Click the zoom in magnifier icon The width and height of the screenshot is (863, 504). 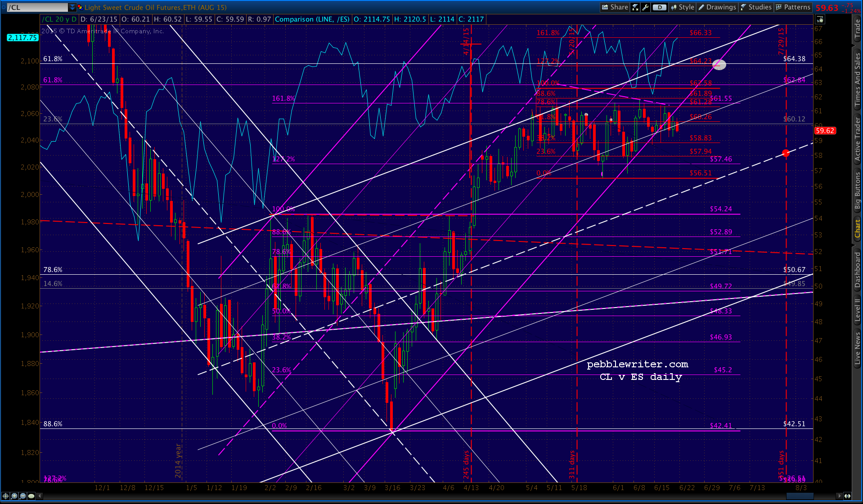pos(14,496)
